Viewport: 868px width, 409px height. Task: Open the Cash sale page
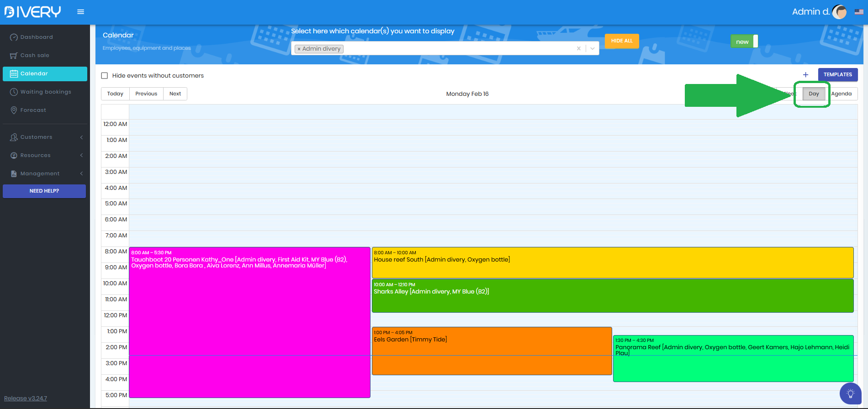point(35,55)
